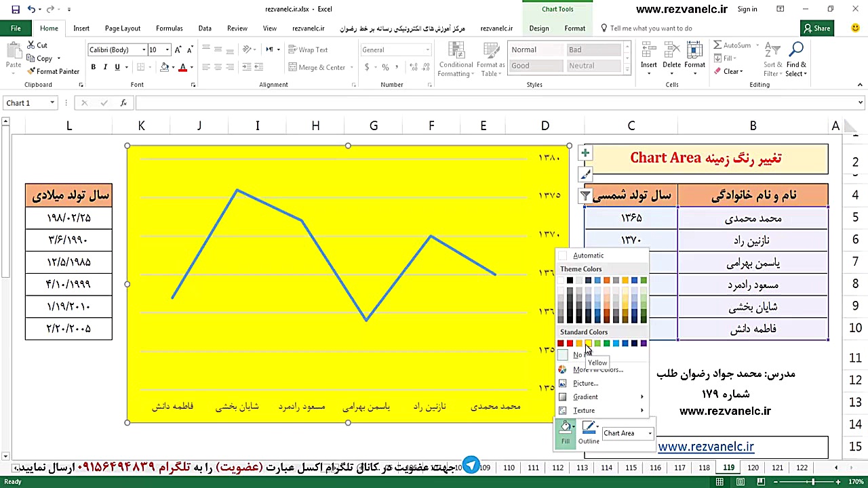The image size is (868, 488).
Task: Click Merge & Center button
Action: click(x=317, y=67)
